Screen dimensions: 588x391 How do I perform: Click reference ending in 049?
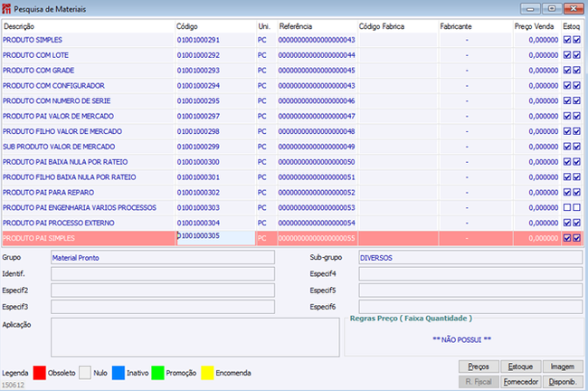pyautogui.click(x=317, y=147)
